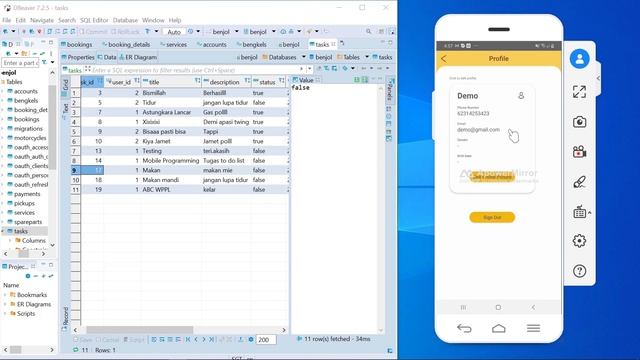Sort by the title column header
The height and width of the screenshot is (360, 640).
click(x=171, y=82)
